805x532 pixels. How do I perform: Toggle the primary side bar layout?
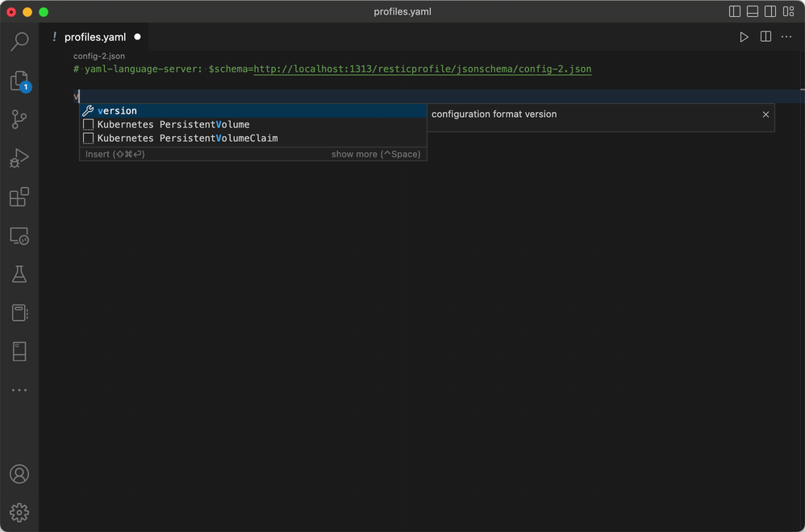[735, 12]
